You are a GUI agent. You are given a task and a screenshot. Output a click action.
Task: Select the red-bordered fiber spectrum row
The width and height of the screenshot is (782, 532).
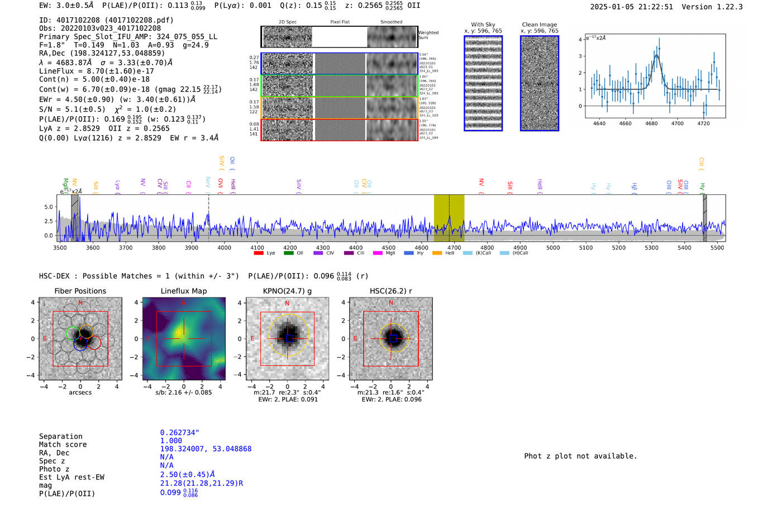coord(340,130)
